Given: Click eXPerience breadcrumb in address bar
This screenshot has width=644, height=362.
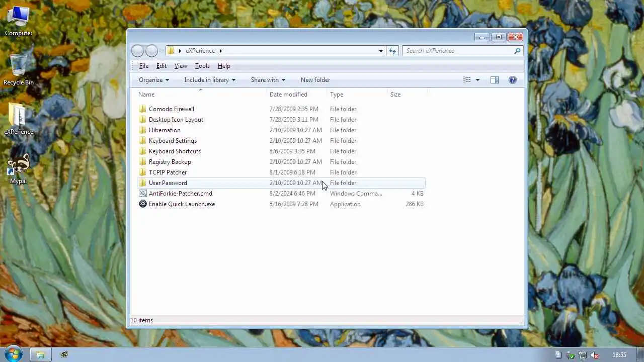Looking at the screenshot, I should click(200, 51).
